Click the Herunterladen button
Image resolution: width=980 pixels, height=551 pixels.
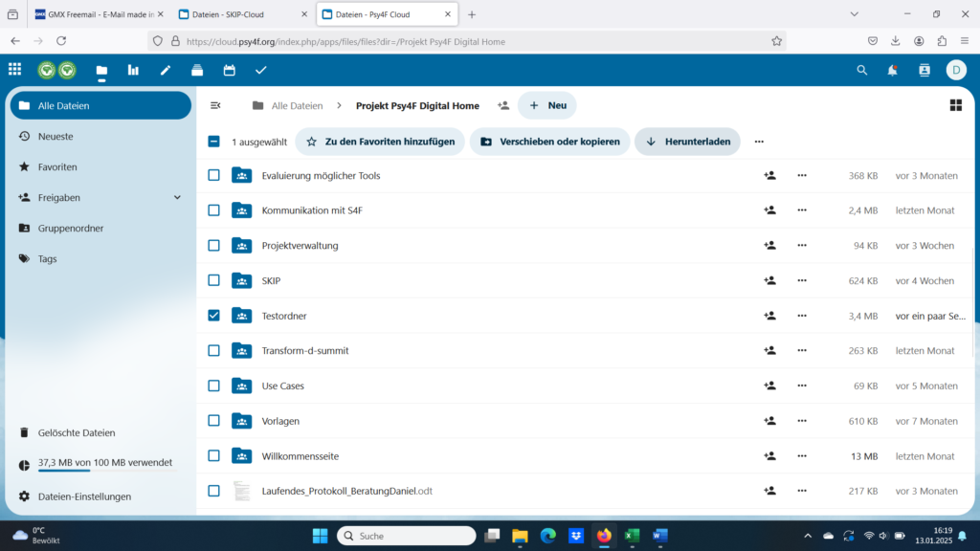tap(689, 142)
